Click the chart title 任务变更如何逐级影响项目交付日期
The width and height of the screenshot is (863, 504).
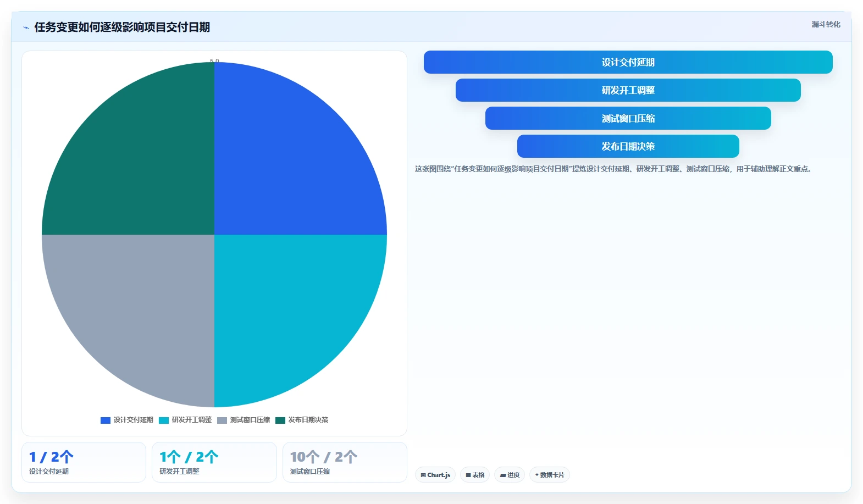point(122,27)
